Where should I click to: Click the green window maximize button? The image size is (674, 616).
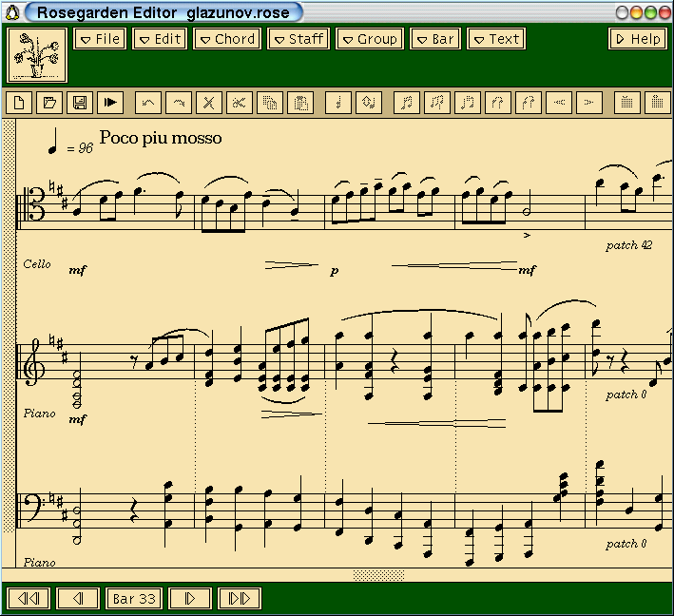[651, 13]
